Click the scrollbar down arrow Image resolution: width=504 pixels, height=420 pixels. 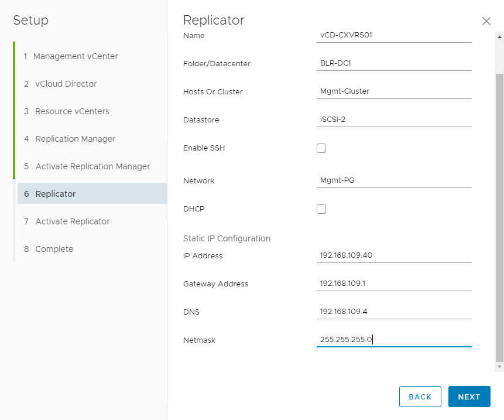(x=499, y=367)
